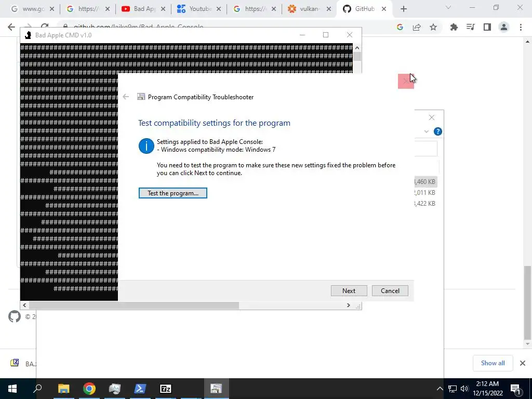Viewport: 532px width, 399px height.
Task: Click Bad Apple CMD window title icon
Action: [28, 35]
